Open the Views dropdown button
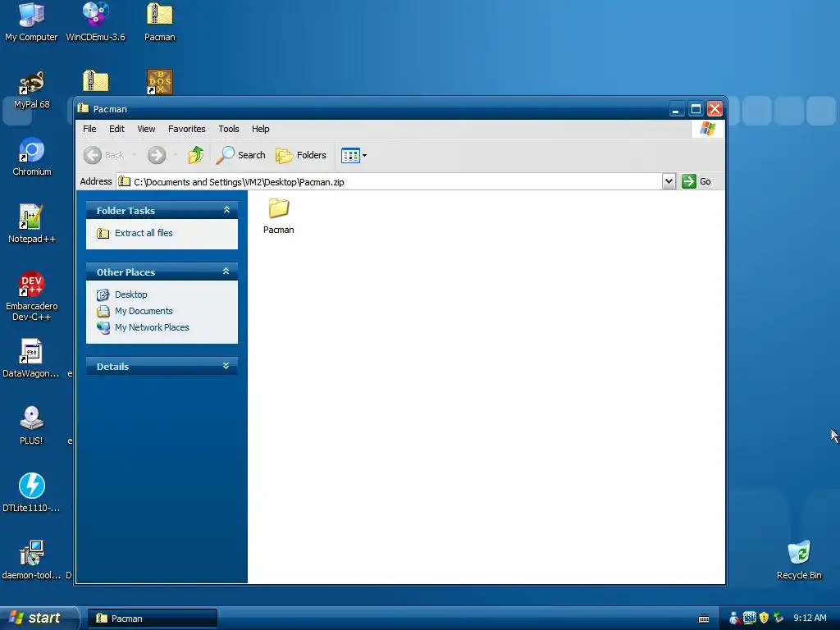840x630 pixels. click(354, 155)
